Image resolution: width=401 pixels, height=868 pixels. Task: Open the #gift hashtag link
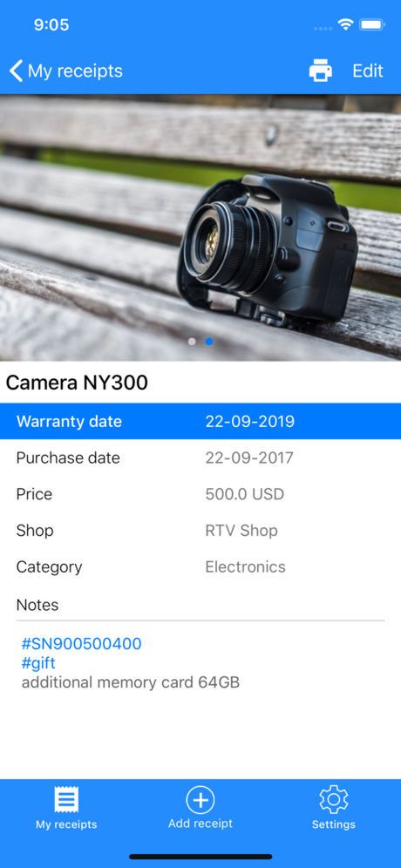[38, 663]
